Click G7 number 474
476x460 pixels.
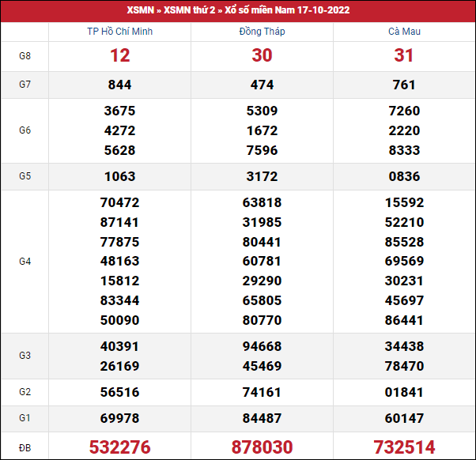(262, 85)
